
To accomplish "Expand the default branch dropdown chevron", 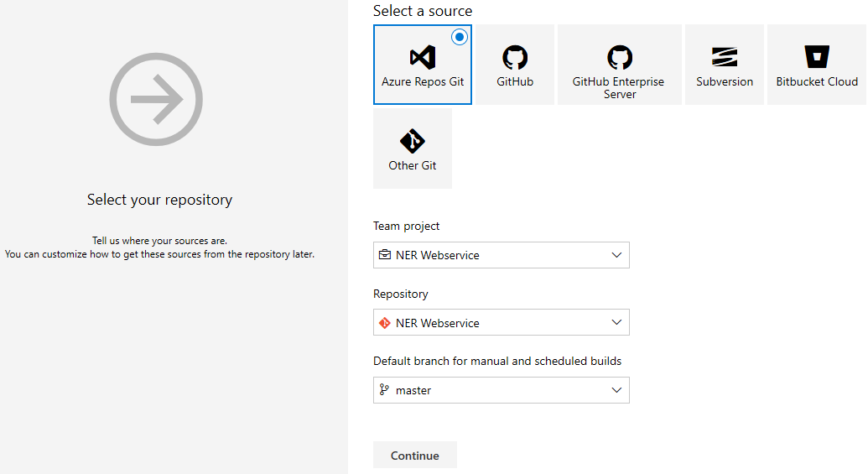I will [616, 390].
